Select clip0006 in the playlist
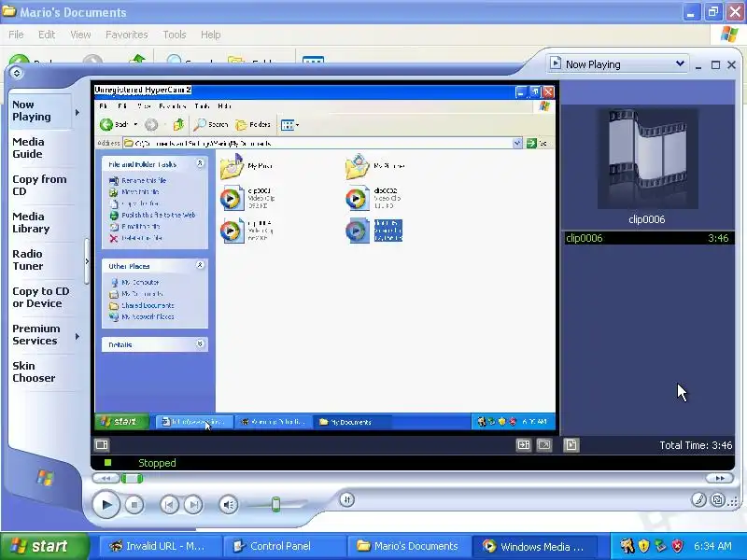 (647, 238)
